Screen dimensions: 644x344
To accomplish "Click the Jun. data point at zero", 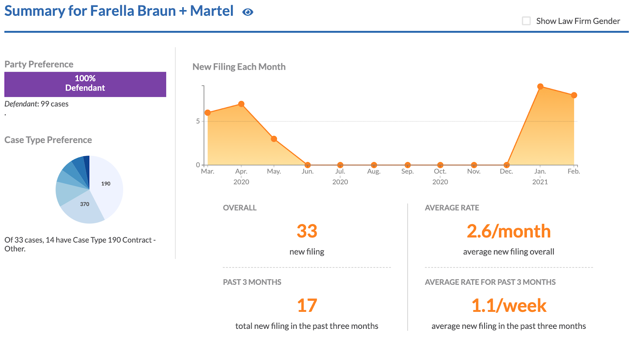I will (308, 165).
